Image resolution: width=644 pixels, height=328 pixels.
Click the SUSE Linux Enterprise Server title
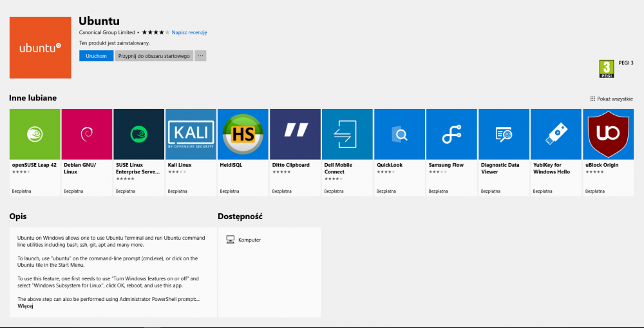(x=138, y=168)
